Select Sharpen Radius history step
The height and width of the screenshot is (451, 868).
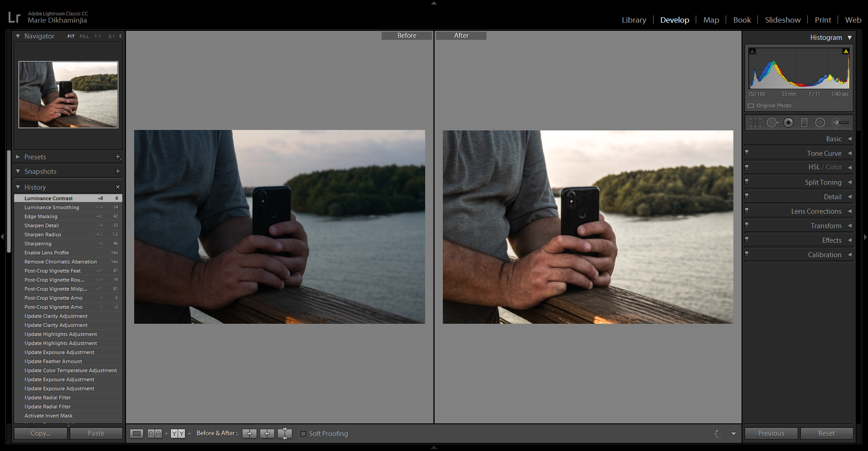coord(43,235)
